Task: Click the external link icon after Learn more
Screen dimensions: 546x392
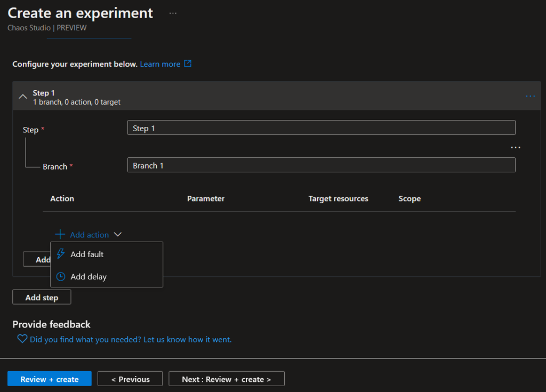Action: tap(188, 64)
